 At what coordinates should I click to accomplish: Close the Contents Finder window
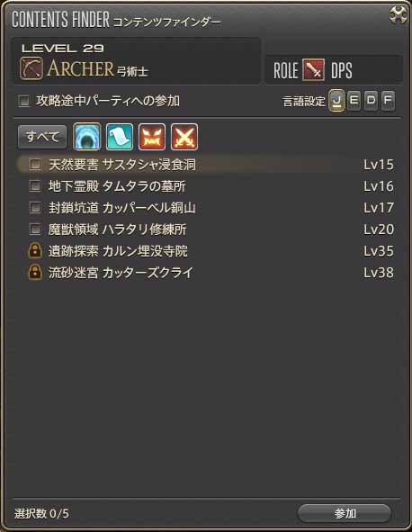(x=399, y=14)
